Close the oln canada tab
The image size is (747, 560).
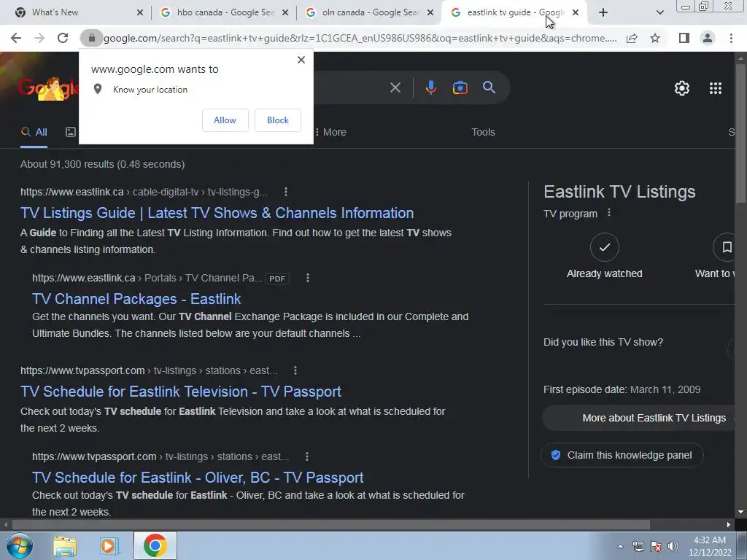pos(430,12)
